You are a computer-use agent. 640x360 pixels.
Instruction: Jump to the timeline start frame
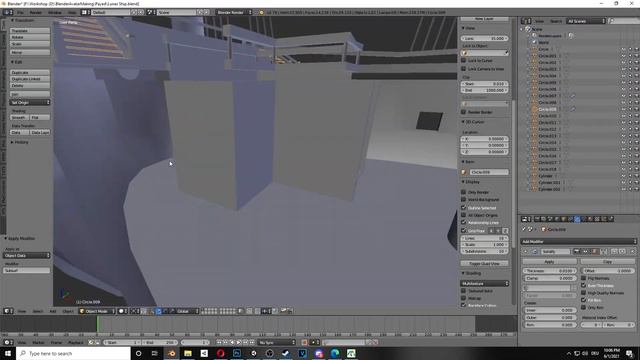pyautogui.click(x=219, y=342)
